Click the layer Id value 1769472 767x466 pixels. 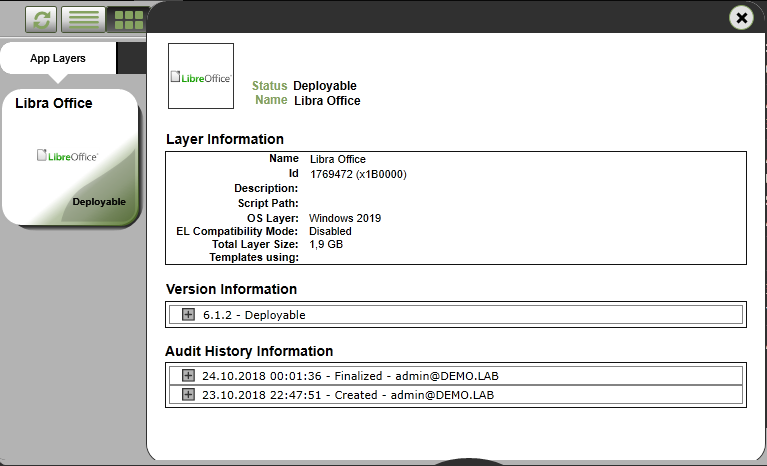point(358,174)
